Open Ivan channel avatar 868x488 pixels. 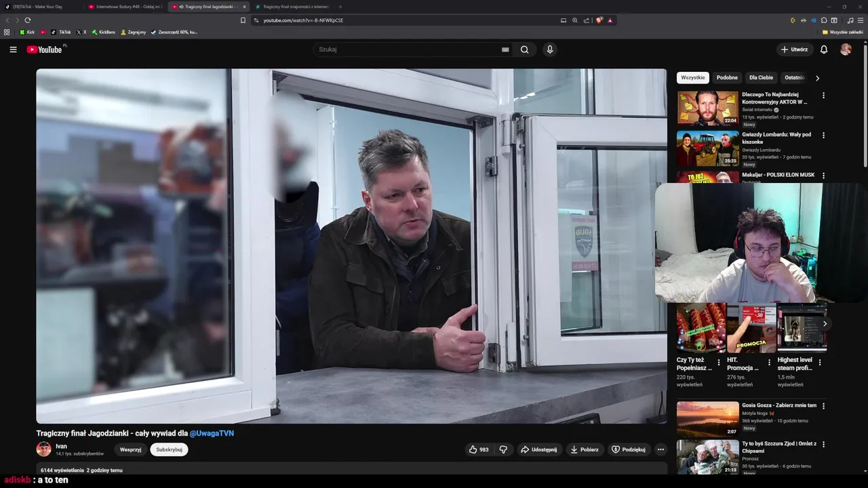(43, 449)
